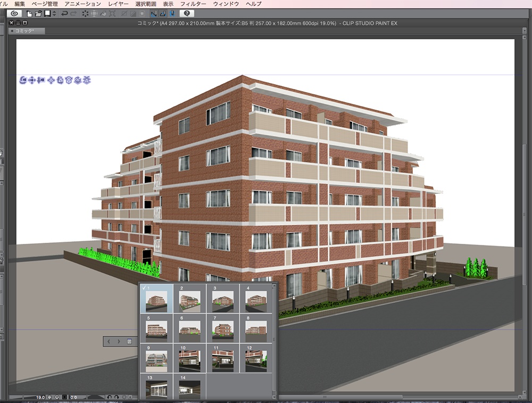Toggle the rotate-left icon in the bottom status bar
532x403 pixels.
tap(110, 396)
